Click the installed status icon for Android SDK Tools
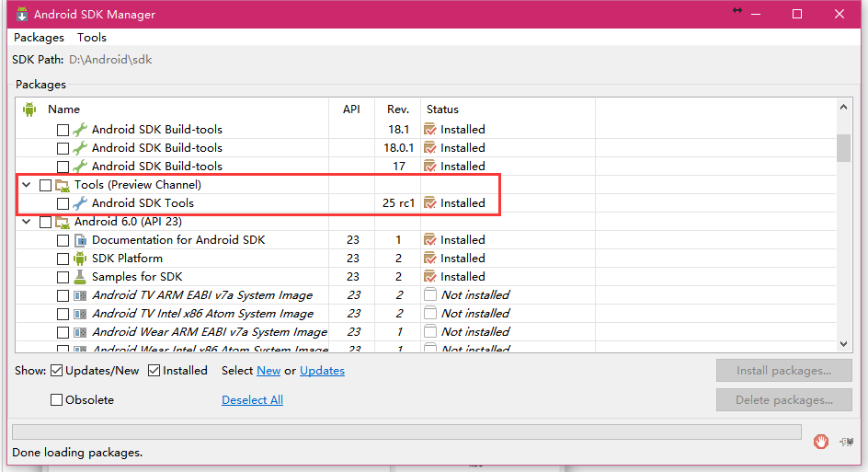 pos(429,203)
